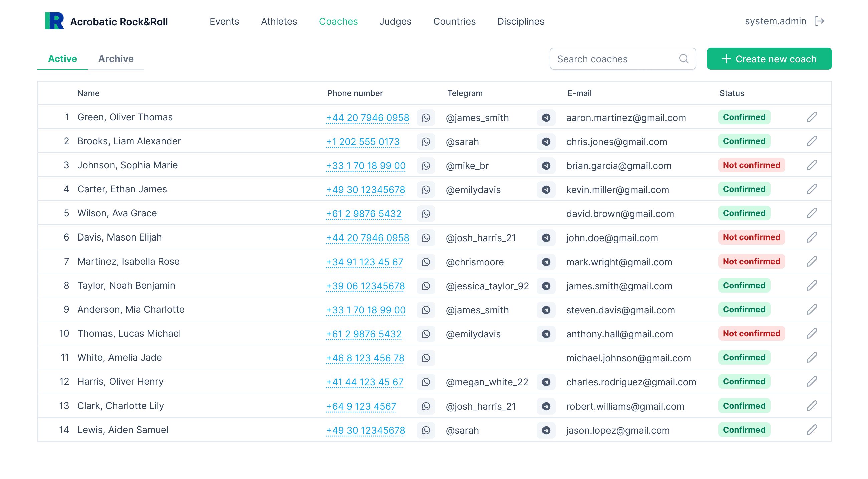Image resolution: width=868 pixels, height=479 pixels.
Task: Click Confirmed status for White, Amelia Jade
Action: [744, 358]
